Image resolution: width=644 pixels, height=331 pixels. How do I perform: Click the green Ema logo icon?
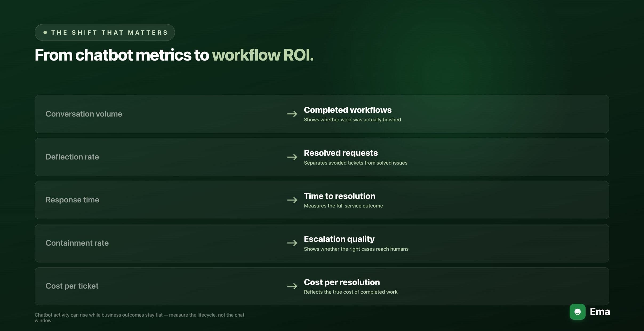[577, 312]
